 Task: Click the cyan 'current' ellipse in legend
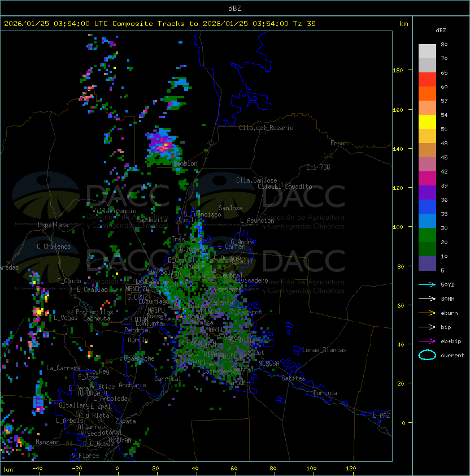427,355
